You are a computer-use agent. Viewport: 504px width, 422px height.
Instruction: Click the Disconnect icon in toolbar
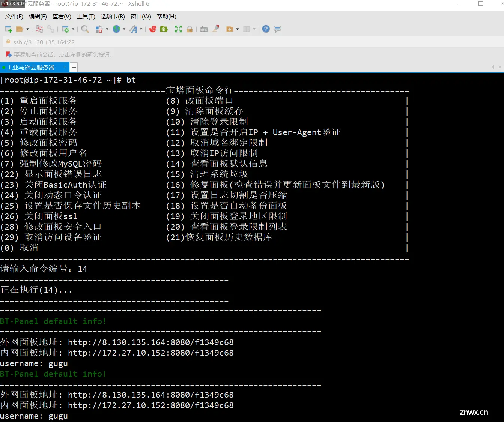pyautogui.click(x=39, y=29)
